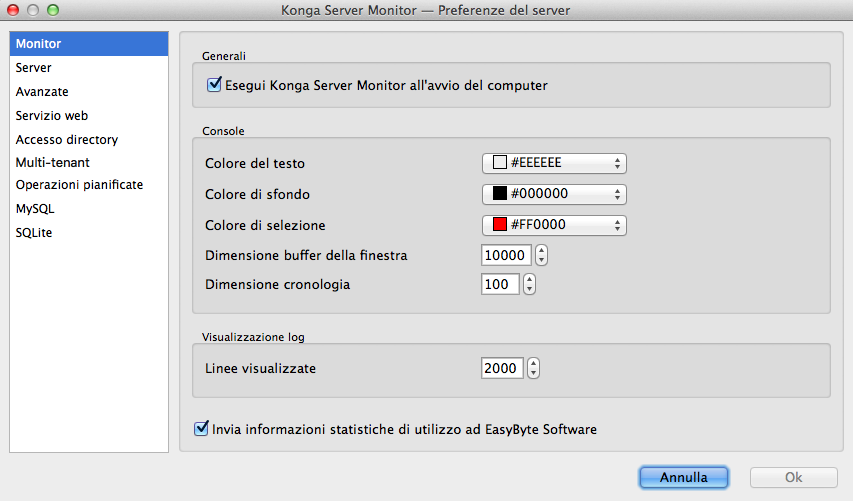Open the MySQL preferences section
853x501 pixels.
tap(35, 209)
